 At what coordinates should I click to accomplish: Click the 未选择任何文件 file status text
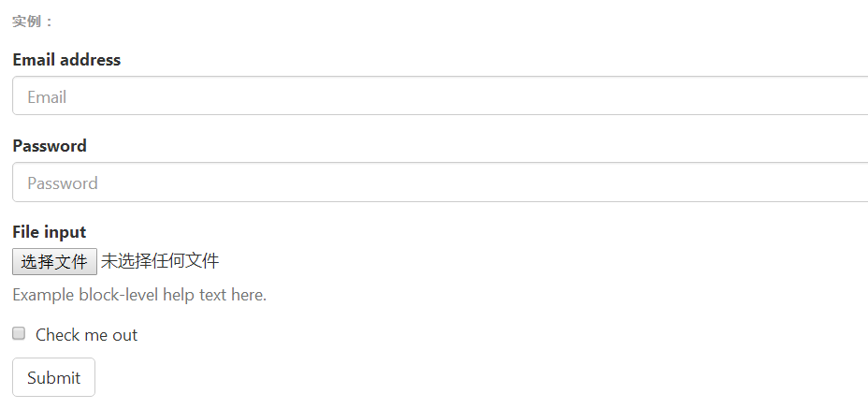(160, 261)
